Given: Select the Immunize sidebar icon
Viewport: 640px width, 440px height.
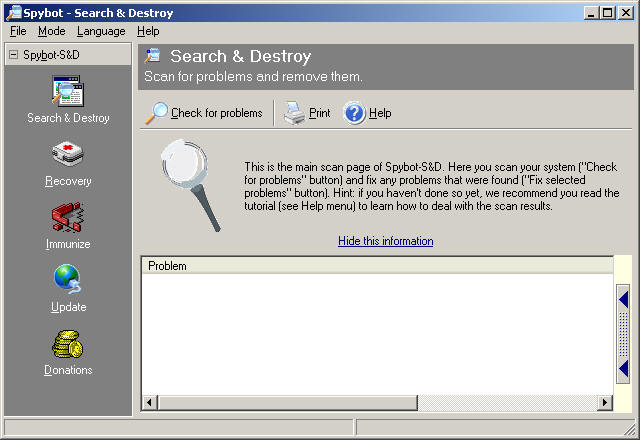Looking at the screenshot, I should [68, 217].
